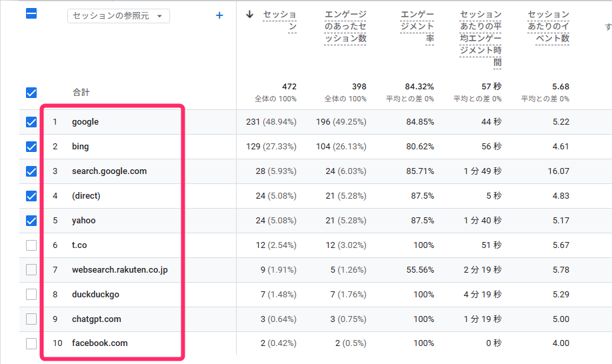Click engagement rate 84.85% cell
The width and height of the screenshot is (612, 364).
click(x=420, y=122)
